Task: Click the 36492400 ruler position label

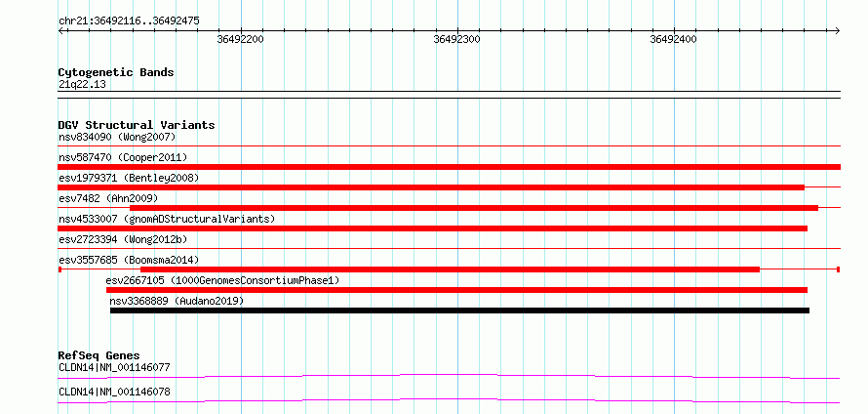Action: pyautogui.click(x=674, y=39)
